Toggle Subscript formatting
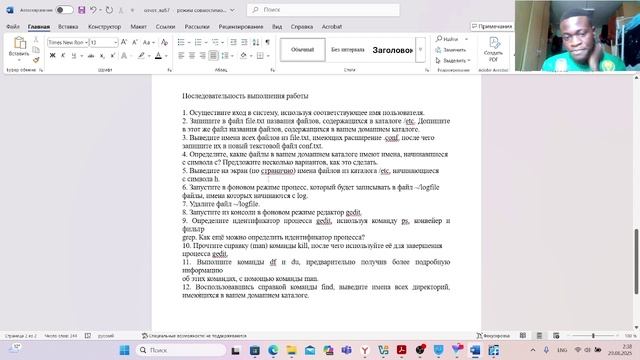Screen dimensions: 640x360 102,56
